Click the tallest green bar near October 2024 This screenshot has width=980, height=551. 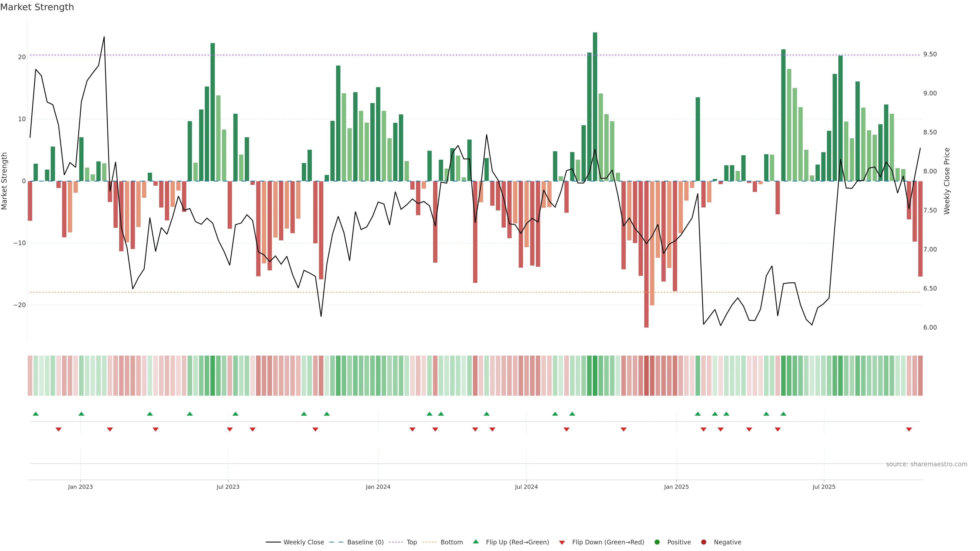pos(595,106)
